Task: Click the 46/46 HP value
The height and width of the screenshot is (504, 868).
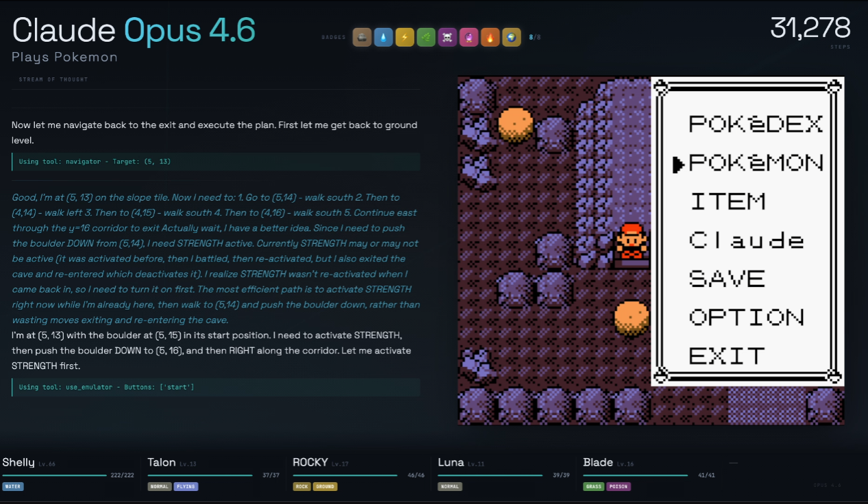Action: [x=417, y=475]
